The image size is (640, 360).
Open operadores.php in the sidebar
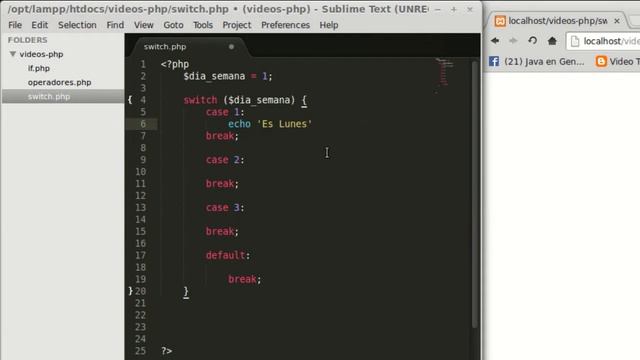point(60,82)
